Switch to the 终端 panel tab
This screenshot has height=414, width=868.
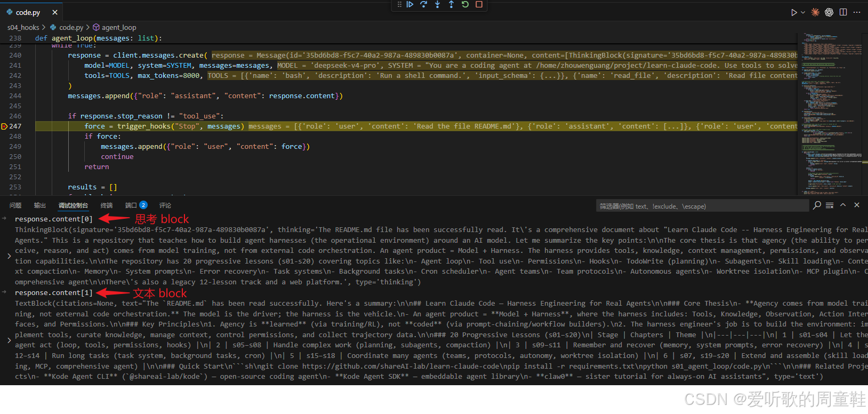[x=107, y=205]
